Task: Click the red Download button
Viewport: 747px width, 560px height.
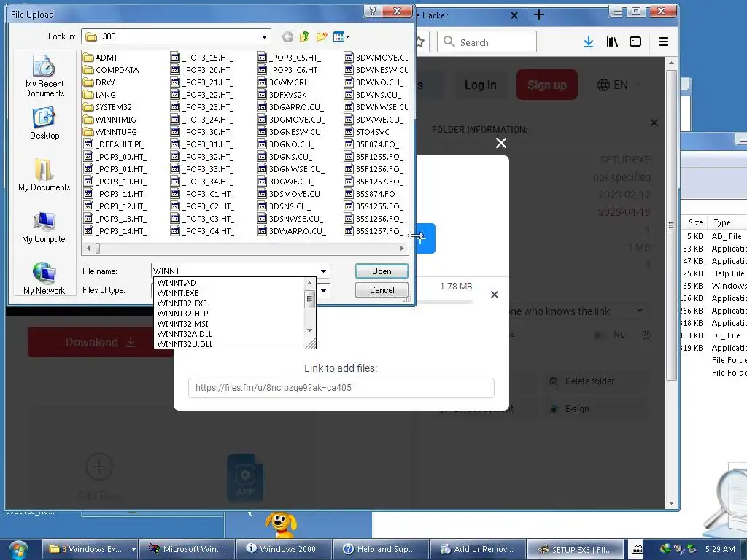Action: click(x=99, y=342)
